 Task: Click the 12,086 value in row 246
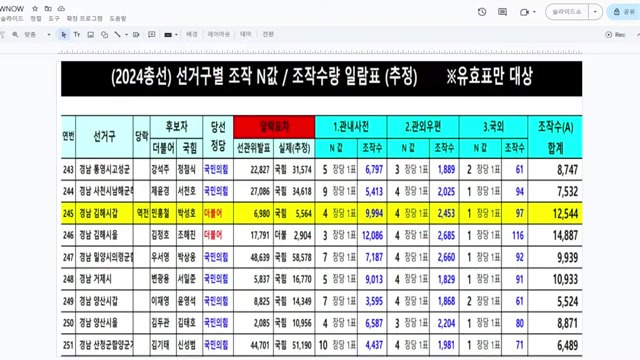pos(372,236)
